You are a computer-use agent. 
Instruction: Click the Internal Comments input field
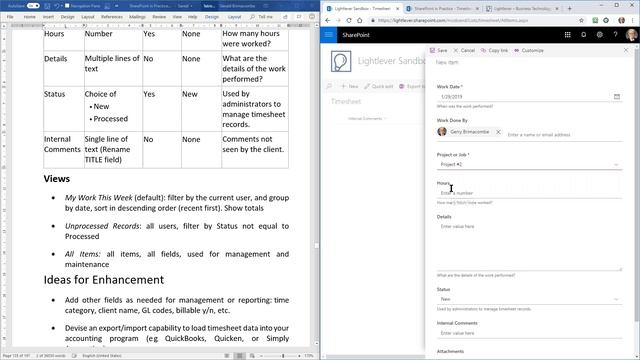(529, 333)
